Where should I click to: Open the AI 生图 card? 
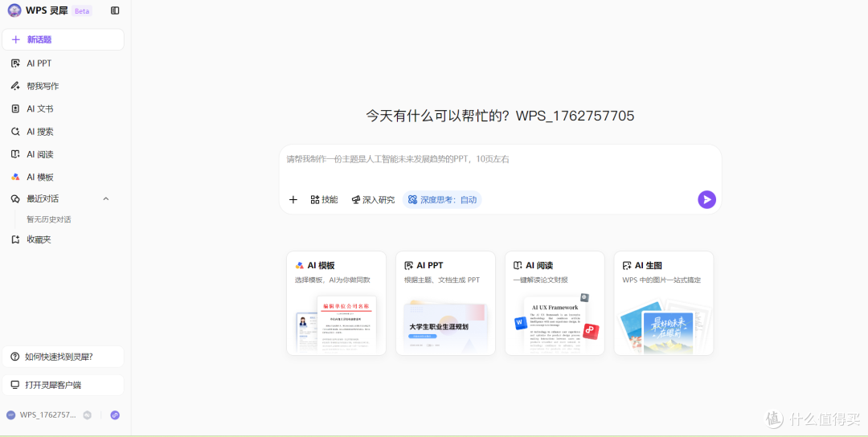pos(663,303)
